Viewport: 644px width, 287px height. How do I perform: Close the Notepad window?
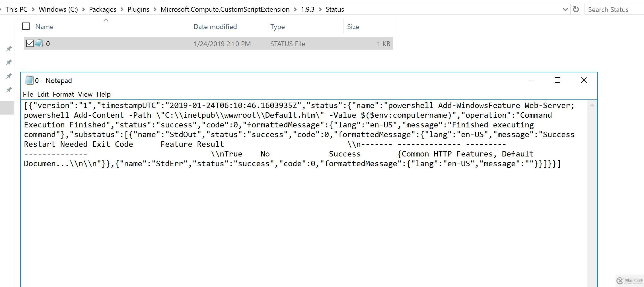[584, 80]
